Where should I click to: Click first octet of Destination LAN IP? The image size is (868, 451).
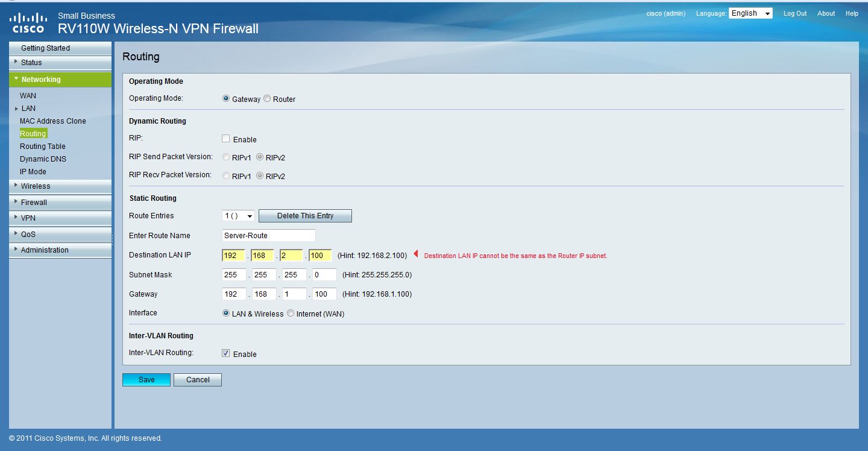233,255
